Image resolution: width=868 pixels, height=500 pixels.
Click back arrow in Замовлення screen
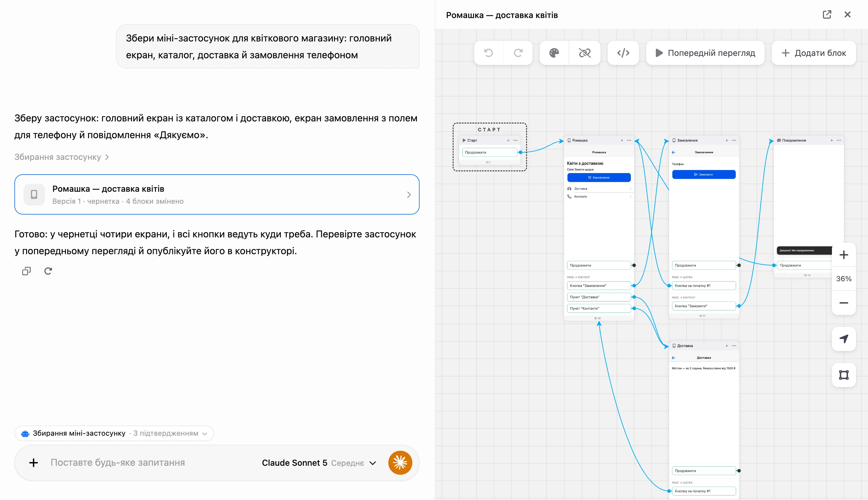[673, 152]
